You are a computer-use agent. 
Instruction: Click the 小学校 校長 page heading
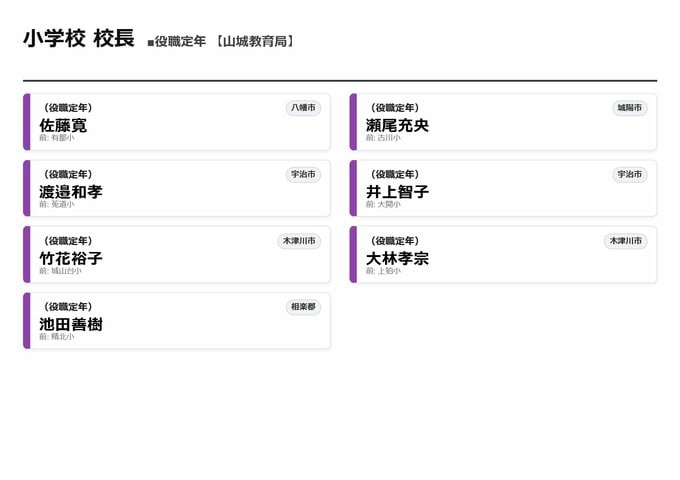coord(78,39)
